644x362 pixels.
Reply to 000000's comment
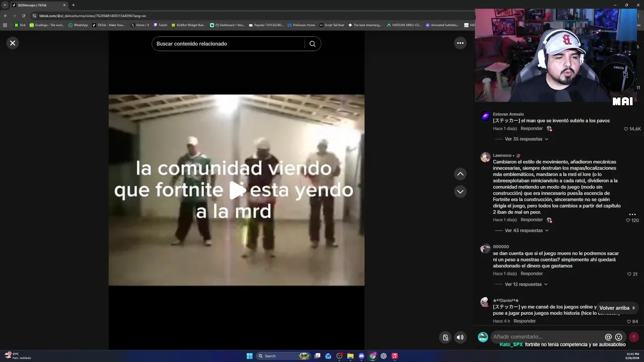point(531,274)
